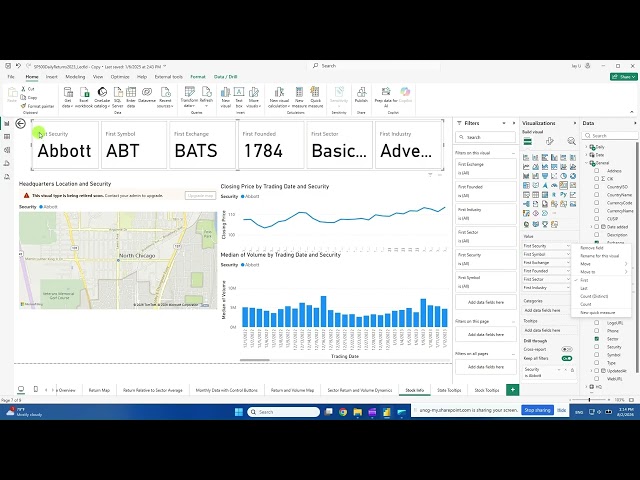Switch to Report view in left sidebar
The height and width of the screenshot is (480, 640).
7,123
